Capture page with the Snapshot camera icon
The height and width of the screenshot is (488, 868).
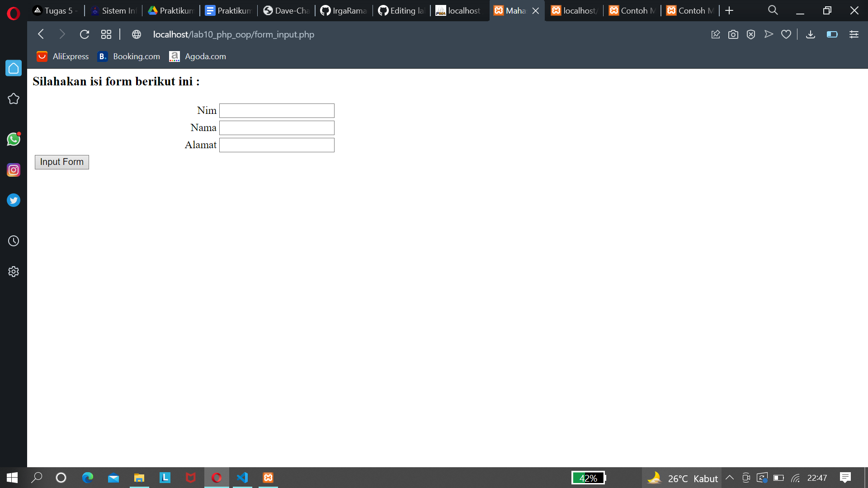click(733, 34)
